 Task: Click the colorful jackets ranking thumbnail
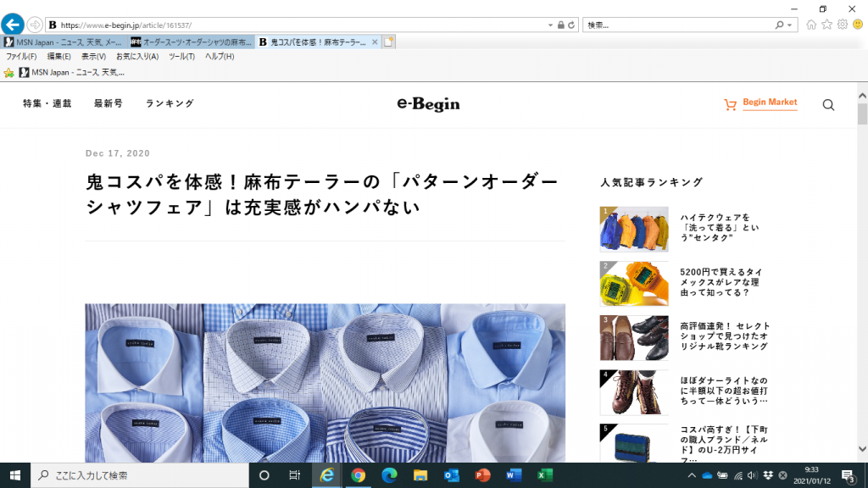(634, 229)
